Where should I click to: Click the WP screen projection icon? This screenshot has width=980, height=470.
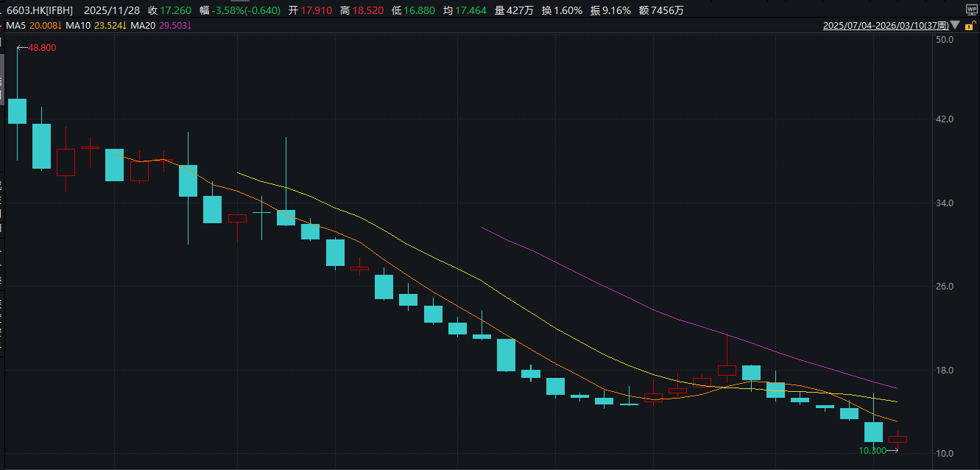970,10
